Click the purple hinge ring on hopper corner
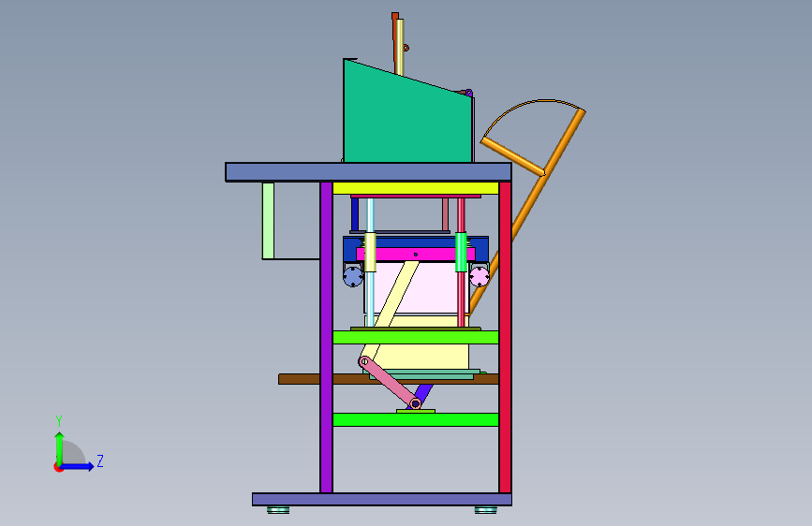The height and width of the screenshot is (526, 812). point(468,94)
